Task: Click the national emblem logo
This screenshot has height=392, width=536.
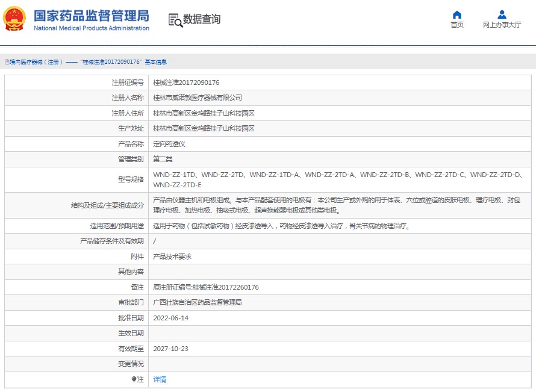Action: tap(14, 19)
